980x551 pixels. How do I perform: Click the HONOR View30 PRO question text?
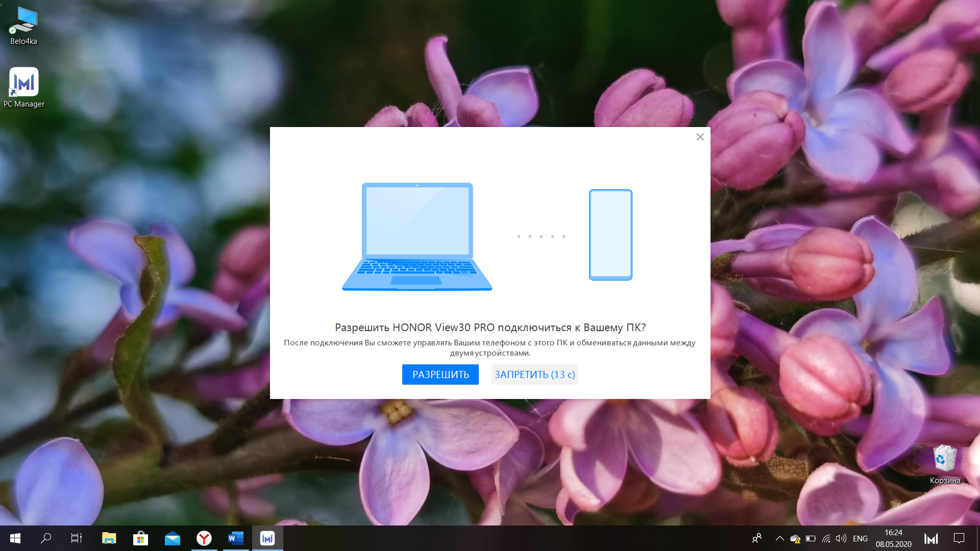(490, 327)
